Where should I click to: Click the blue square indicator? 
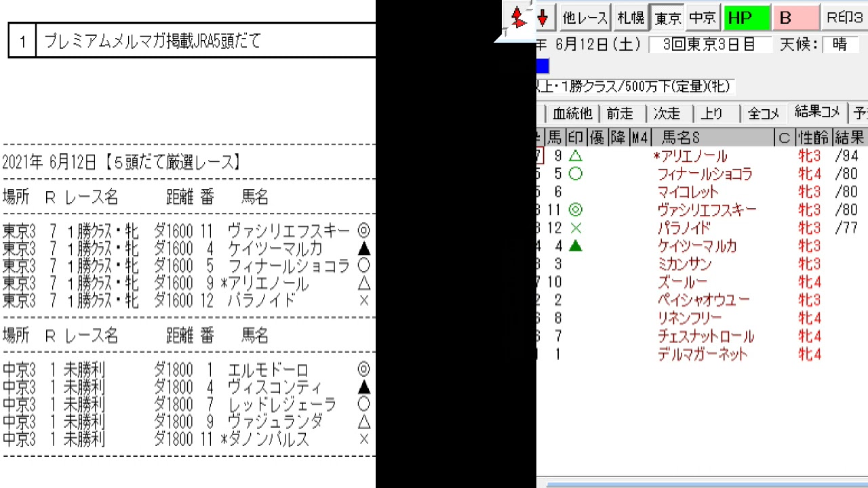point(542,66)
